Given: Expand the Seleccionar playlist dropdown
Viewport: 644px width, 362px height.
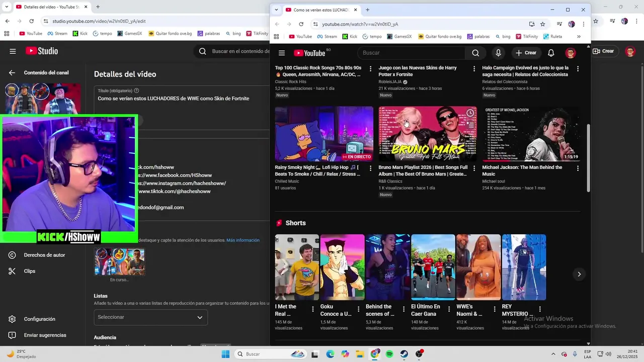Looking at the screenshot, I should point(151,317).
